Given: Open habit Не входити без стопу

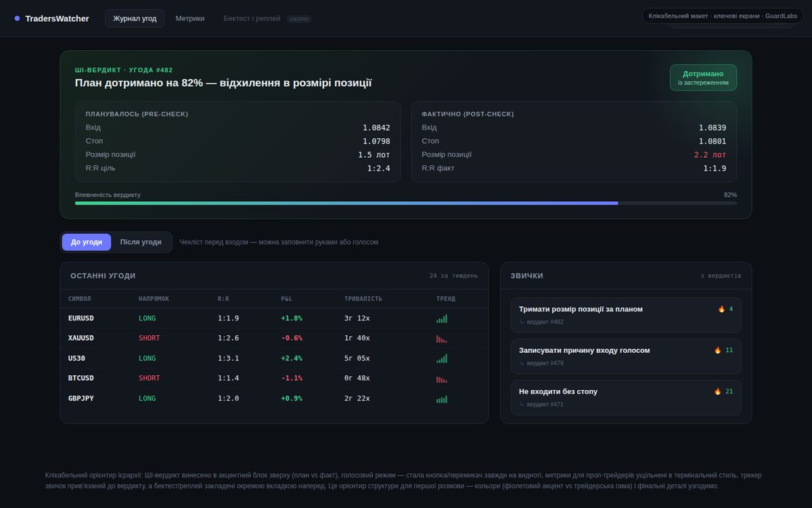Looking at the screenshot, I should pos(626,398).
